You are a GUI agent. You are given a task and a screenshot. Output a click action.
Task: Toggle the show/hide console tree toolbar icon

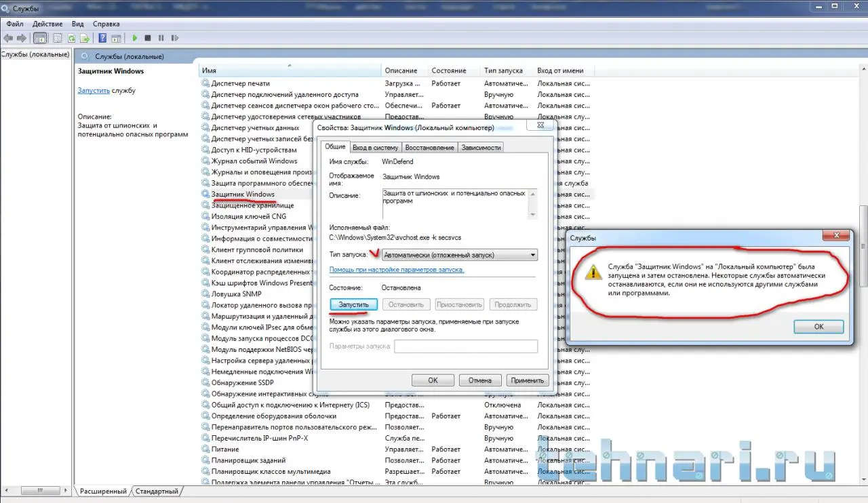point(40,38)
